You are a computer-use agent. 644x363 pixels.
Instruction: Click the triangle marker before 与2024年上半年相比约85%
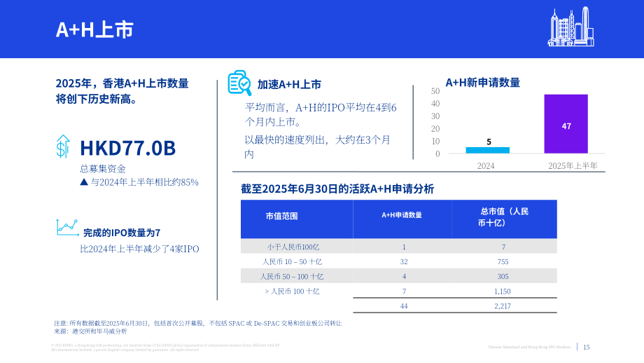84,181
